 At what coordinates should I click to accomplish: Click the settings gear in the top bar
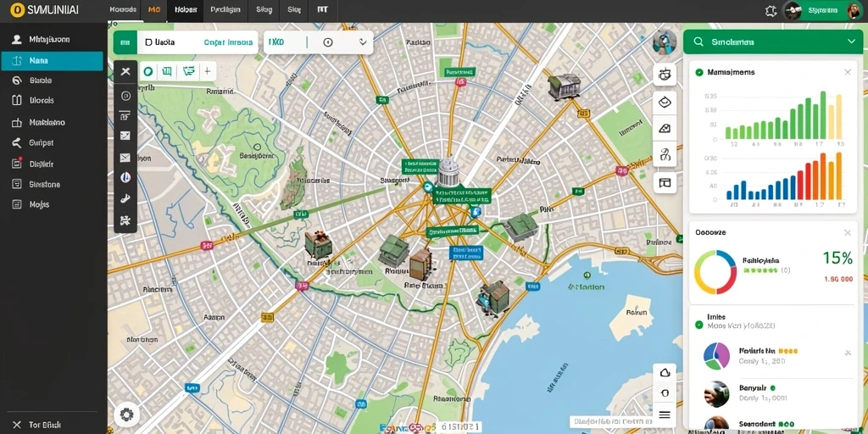pos(771,10)
